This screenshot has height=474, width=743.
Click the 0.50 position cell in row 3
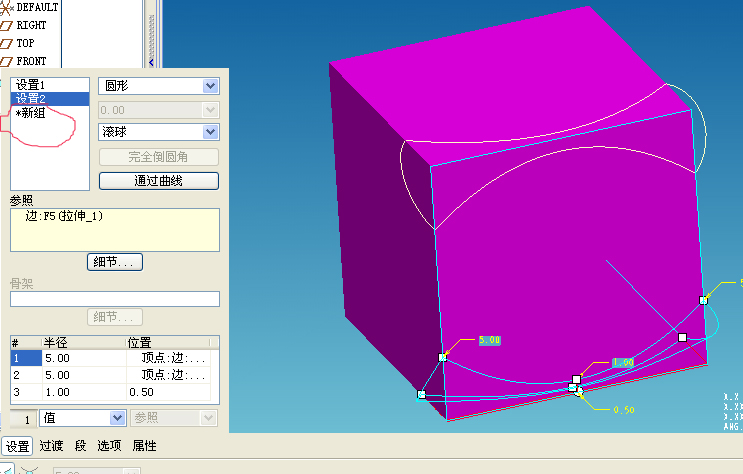click(x=168, y=392)
